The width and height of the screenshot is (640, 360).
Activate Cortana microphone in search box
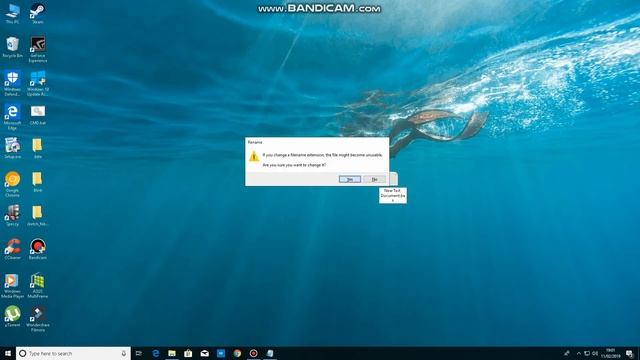pyautogui.click(x=124, y=353)
